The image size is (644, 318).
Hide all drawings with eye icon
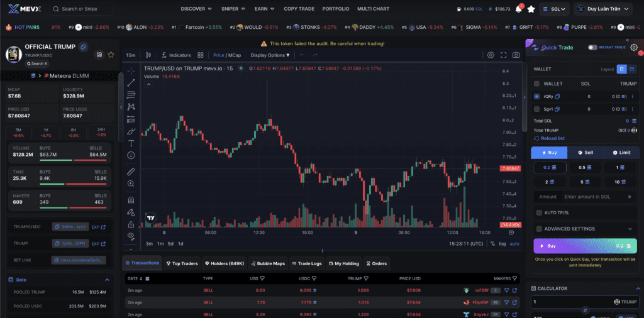[x=131, y=236]
